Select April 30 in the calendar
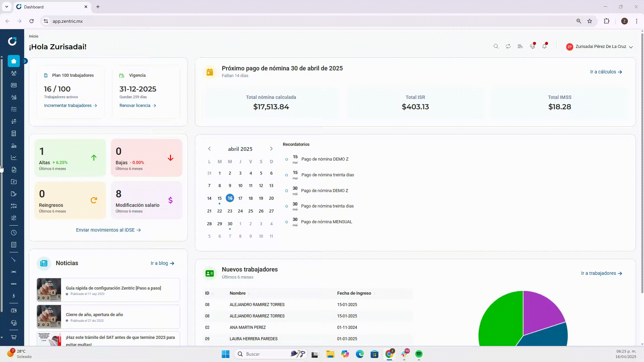Image resolution: width=644 pixels, height=362 pixels. tap(230, 224)
